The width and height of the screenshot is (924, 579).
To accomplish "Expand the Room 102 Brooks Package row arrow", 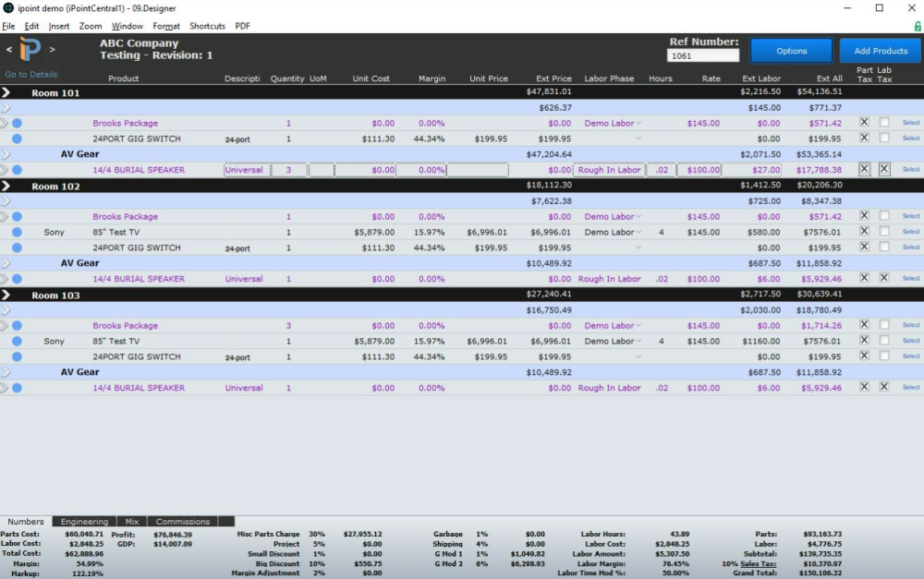I will click(x=4, y=216).
